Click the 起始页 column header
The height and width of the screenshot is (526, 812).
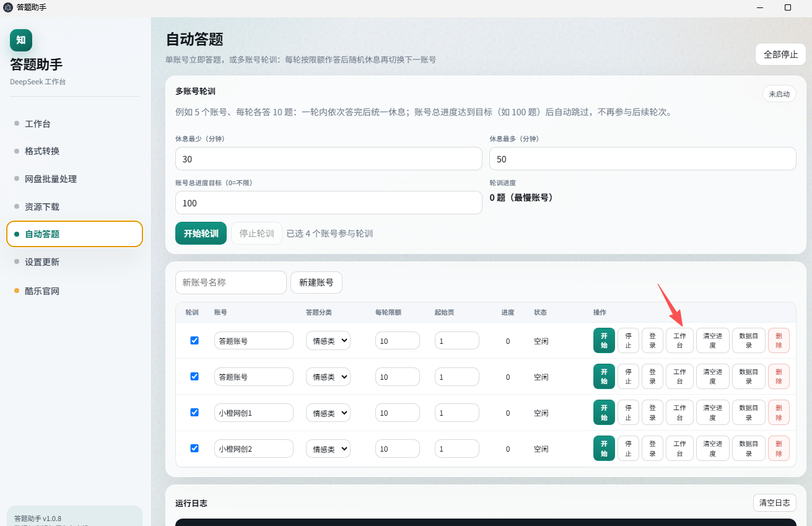click(x=444, y=312)
